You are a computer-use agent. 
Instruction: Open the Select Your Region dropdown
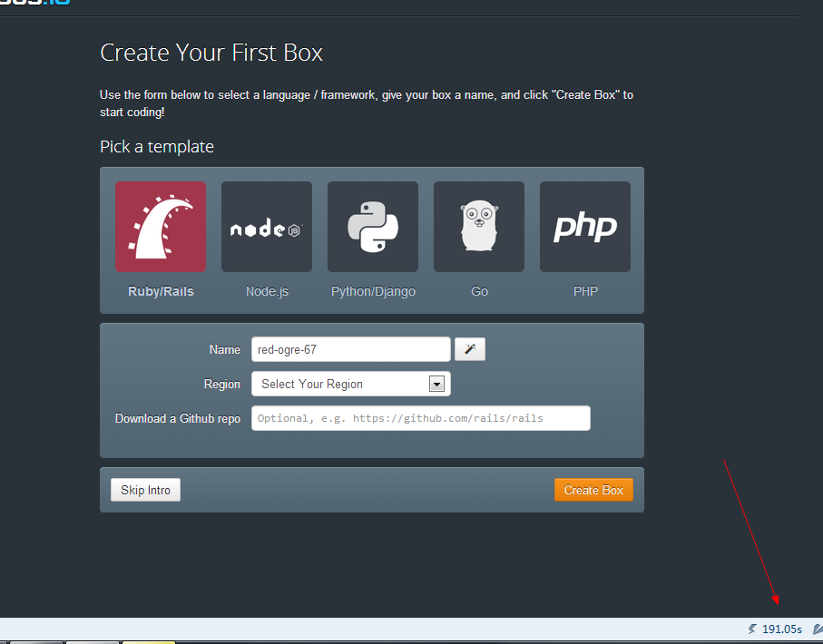[350, 384]
